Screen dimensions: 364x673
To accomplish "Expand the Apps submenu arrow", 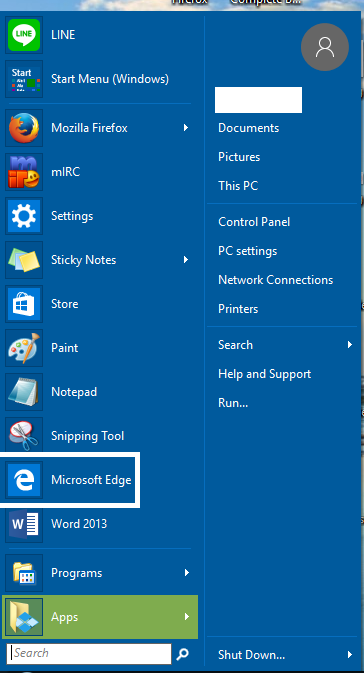I will click(x=186, y=617).
